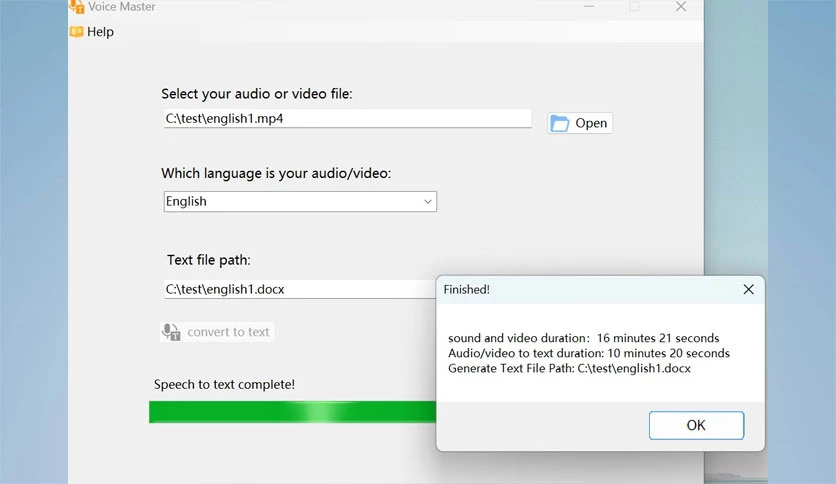Open the Help menu
This screenshot has width=836, height=484.
pyautogui.click(x=92, y=32)
